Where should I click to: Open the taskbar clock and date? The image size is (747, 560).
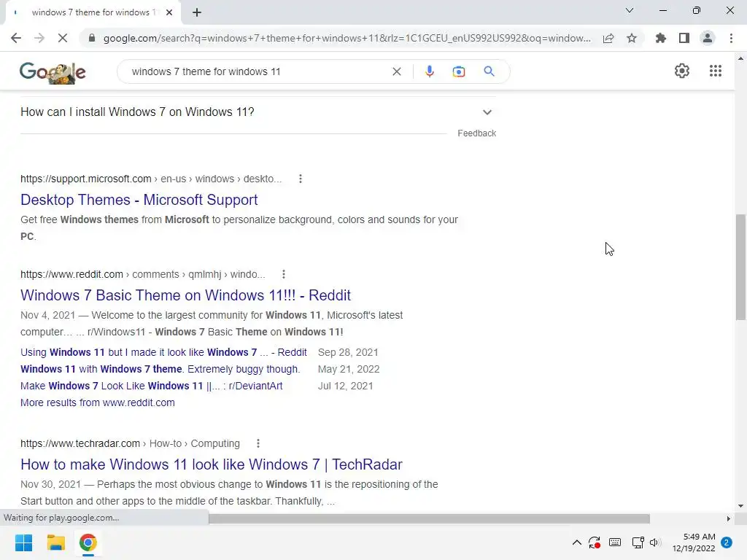tap(694, 542)
